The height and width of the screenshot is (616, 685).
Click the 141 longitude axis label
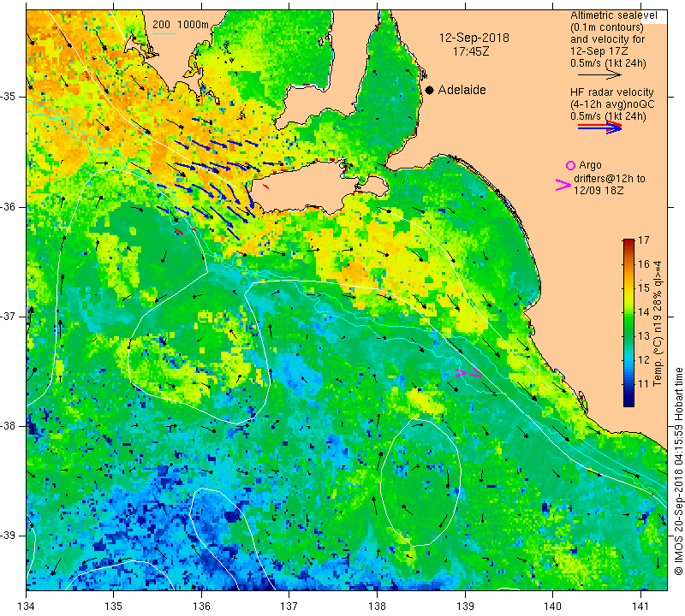pos(640,607)
